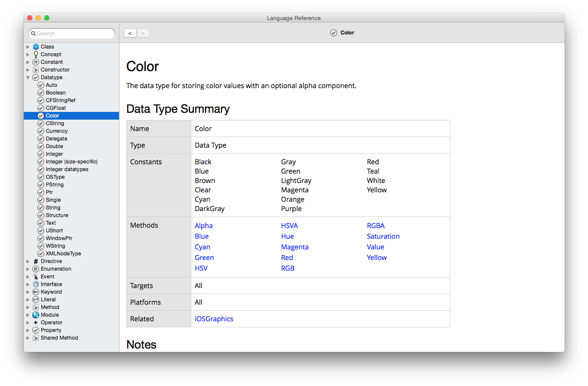Select the Ptr datatype
The image size is (588, 386).
49,192
